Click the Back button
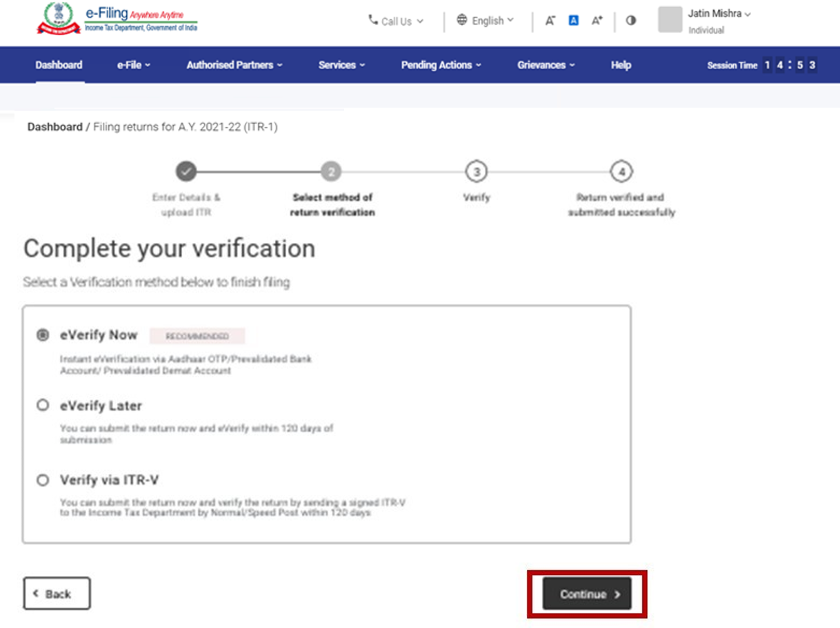 57,593
